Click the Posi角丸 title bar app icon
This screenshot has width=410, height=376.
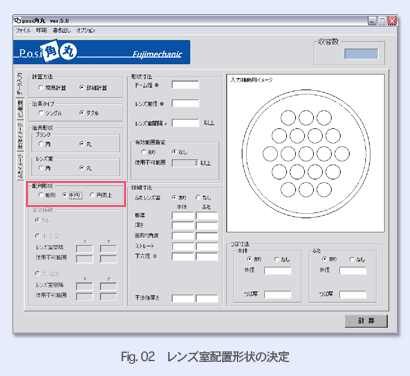[x=18, y=20]
